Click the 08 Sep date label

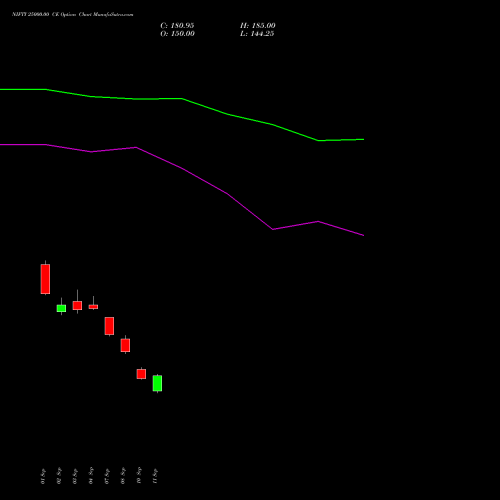(x=123, y=476)
